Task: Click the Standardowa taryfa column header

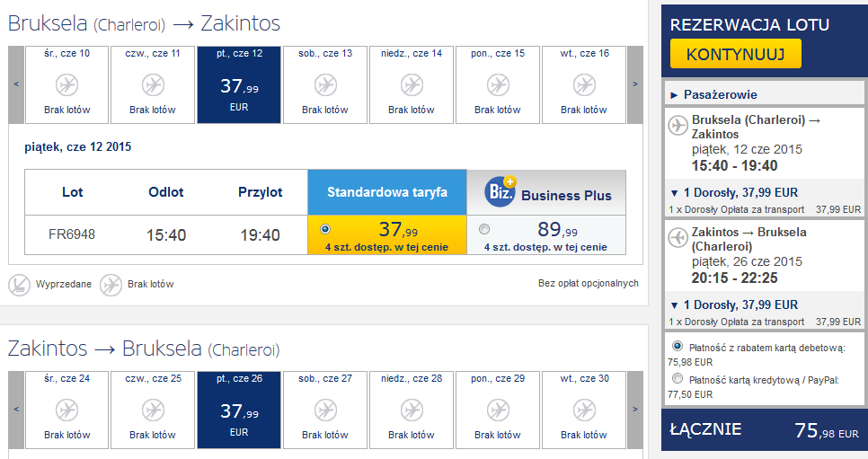Action: point(387,192)
